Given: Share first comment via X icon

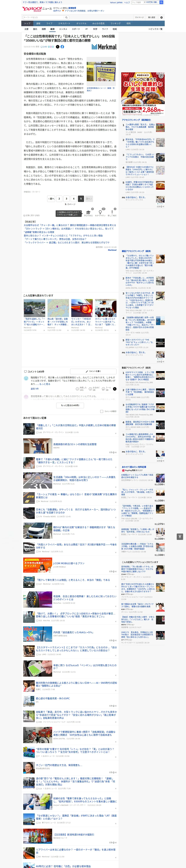Looking at the screenshot, I should click(x=115, y=389).
